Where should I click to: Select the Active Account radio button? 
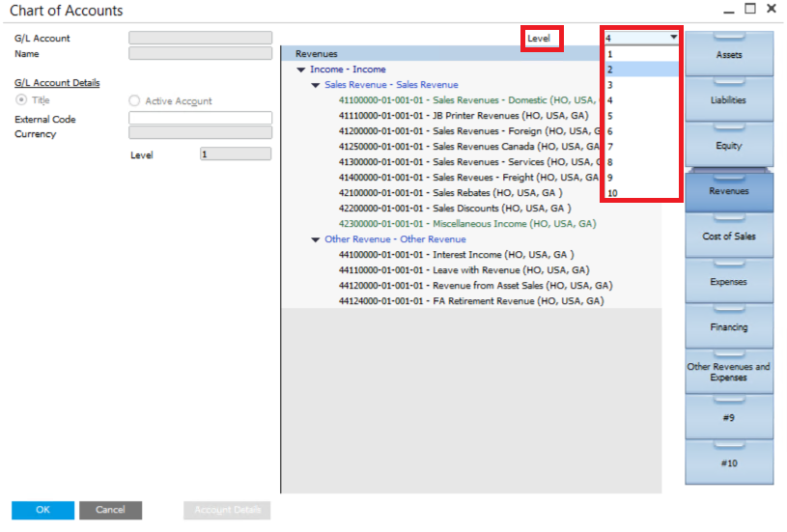(x=134, y=100)
